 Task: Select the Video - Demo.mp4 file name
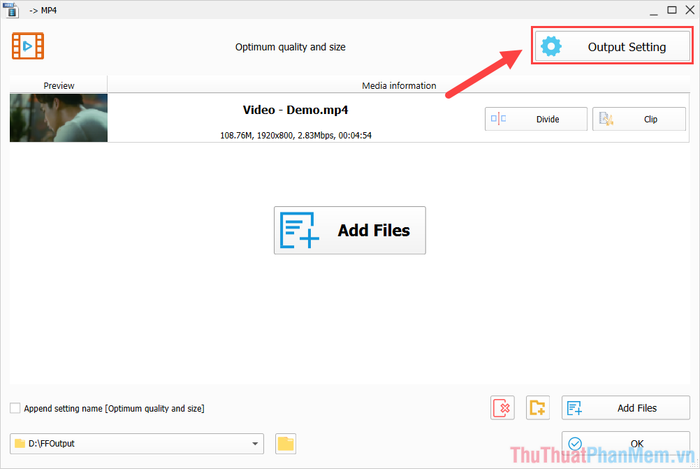click(295, 110)
